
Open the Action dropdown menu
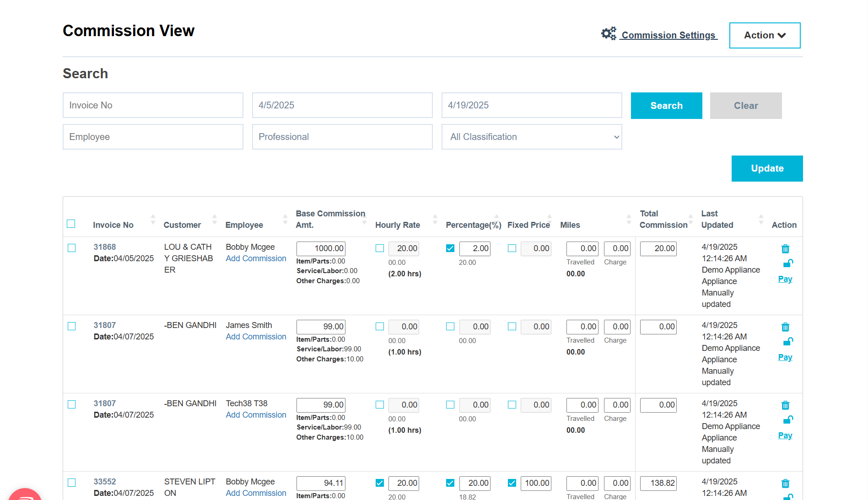coord(765,35)
